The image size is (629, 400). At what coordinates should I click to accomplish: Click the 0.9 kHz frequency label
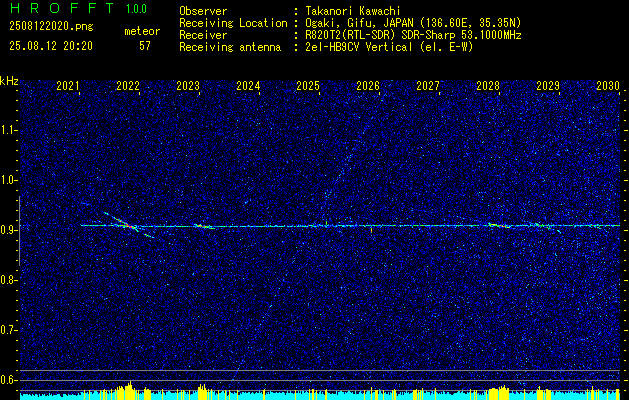[8, 230]
